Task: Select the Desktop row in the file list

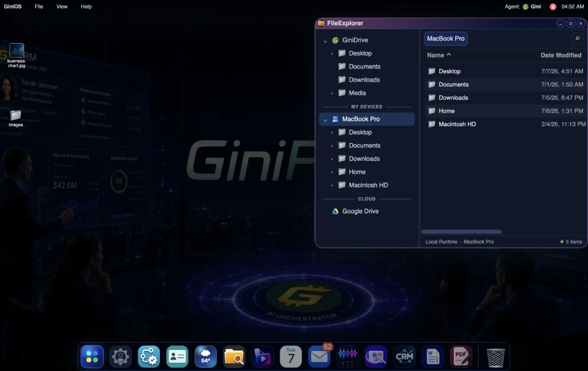Action: pos(506,71)
